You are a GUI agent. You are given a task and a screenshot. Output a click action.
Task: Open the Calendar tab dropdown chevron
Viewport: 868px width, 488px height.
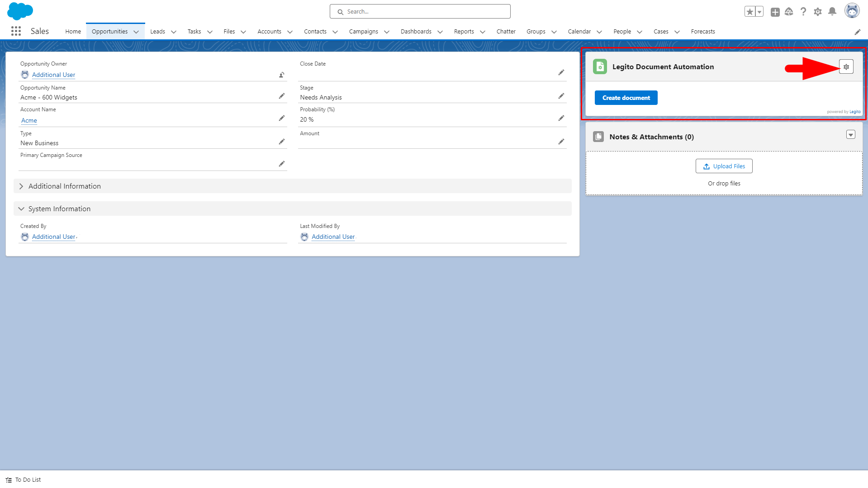point(599,32)
